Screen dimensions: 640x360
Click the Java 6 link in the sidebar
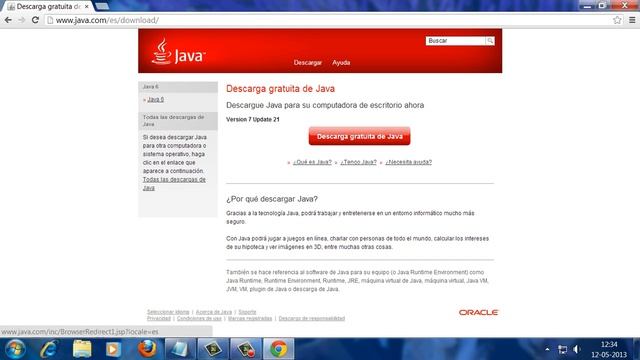point(156,100)
